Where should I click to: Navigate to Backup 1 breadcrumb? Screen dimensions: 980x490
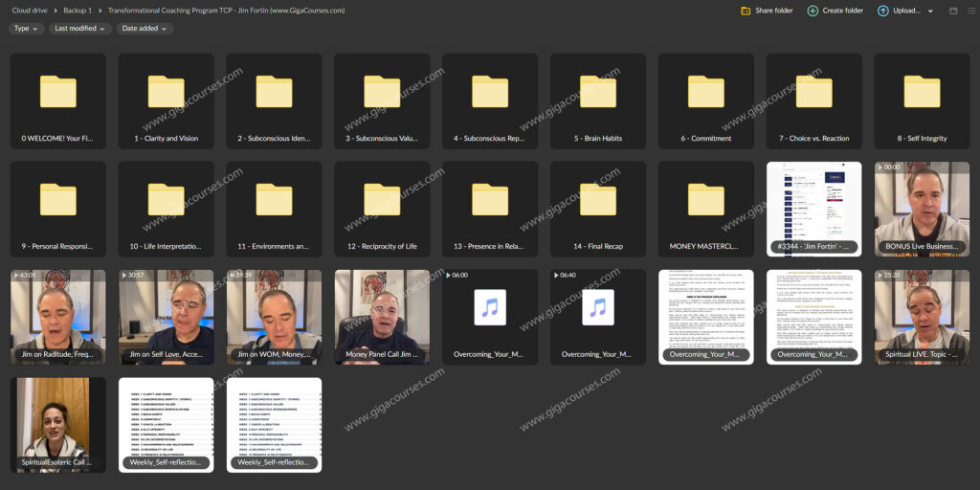point(77,11)
